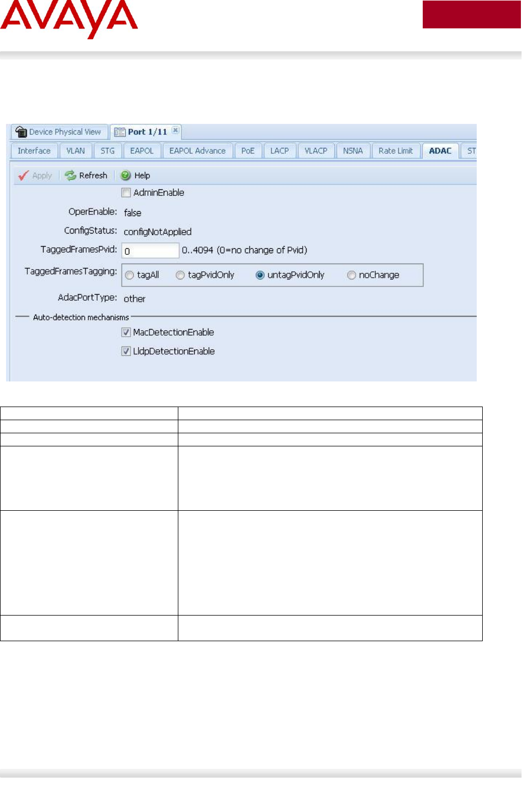
Task: Uncheck LldpDetectionEnable checkbox
Action: click(126, 351)
